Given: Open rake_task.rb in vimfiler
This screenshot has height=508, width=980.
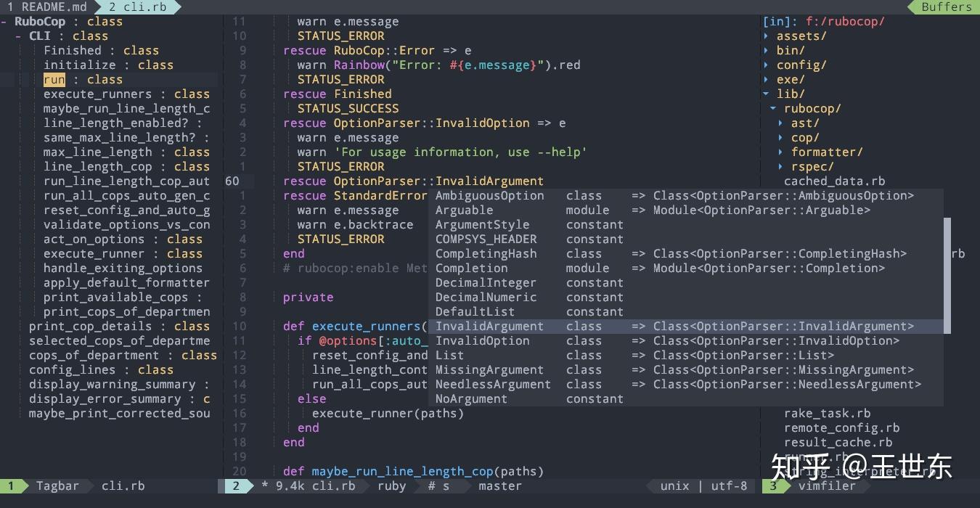Looking at the screenshot, I should pyautogui.click(x=827, y=414).
